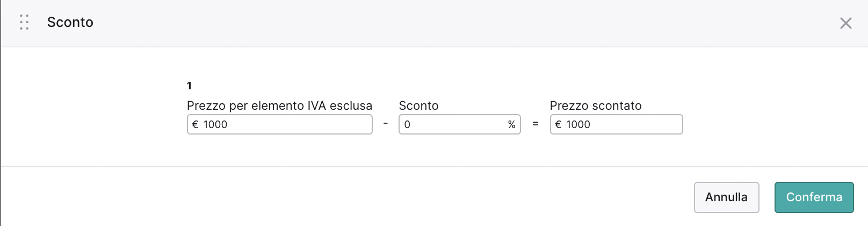Focus the Sconto percentage input
Image resolution: width=868 pixels, height=226 pixels.
(x=460, y=124)
